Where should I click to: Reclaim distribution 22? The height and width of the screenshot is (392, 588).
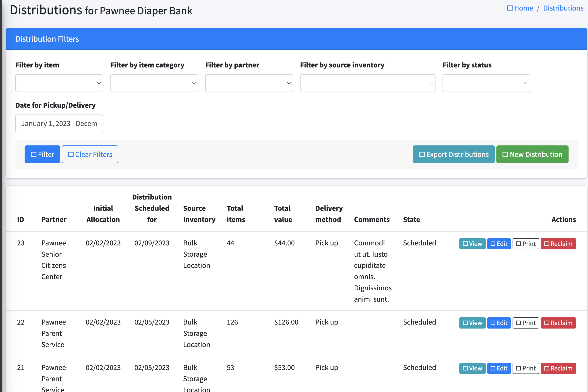pyautogui.click(x=558, y=323)
